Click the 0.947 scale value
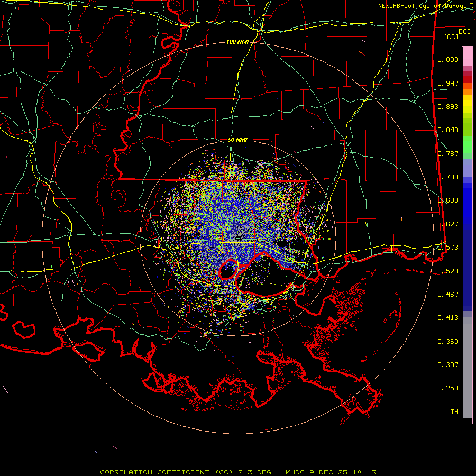The image size is (476, 476). click(x=448, y=83)
